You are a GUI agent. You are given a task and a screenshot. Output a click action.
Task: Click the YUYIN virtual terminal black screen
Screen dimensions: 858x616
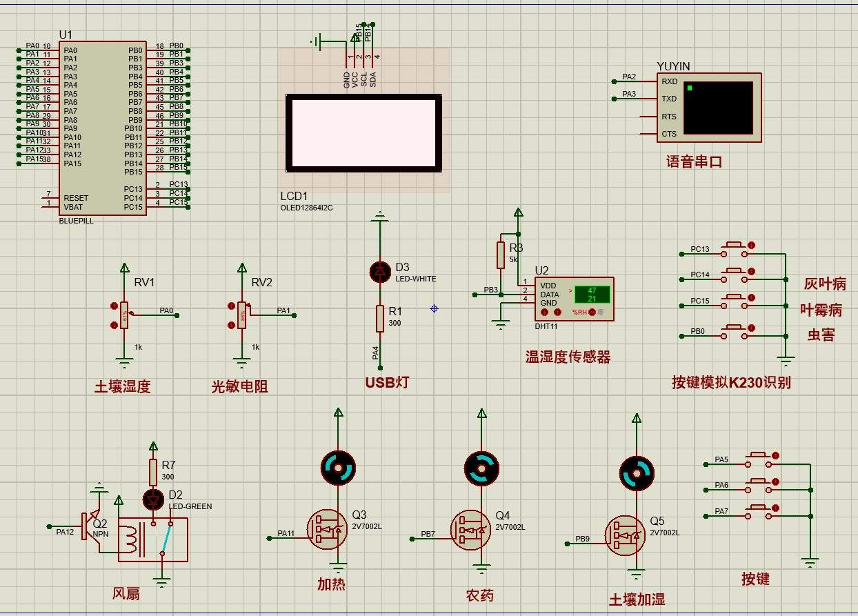(x=718, y=108)
